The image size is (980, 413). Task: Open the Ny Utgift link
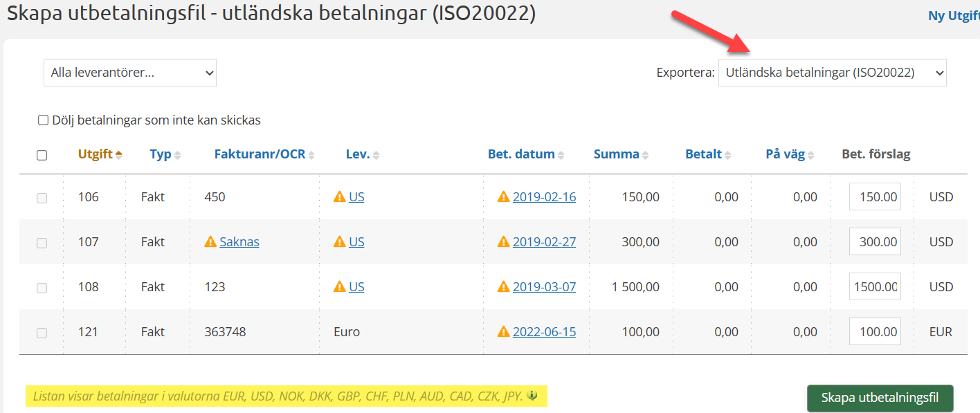coord(953,16)
